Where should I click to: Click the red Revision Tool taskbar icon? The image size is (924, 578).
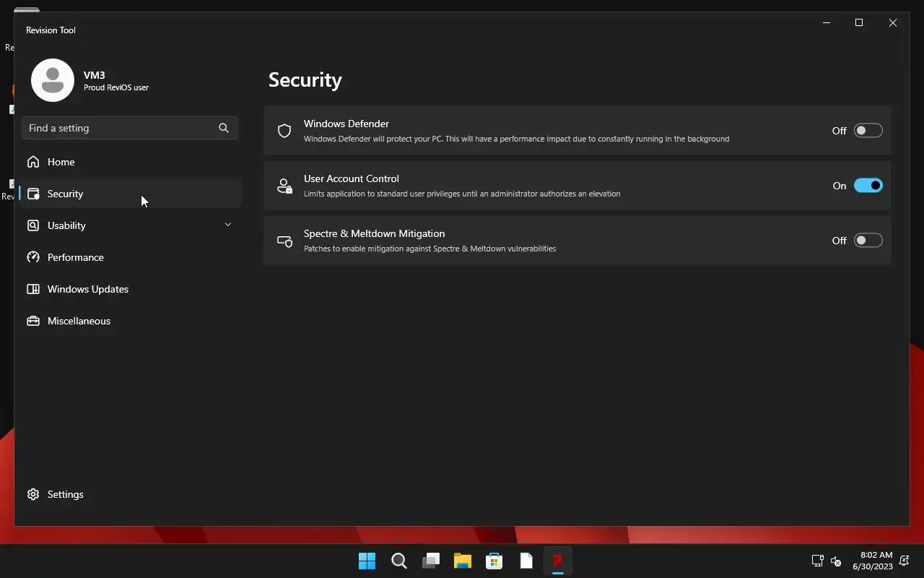pyautogui.click(x=557, y=561)
